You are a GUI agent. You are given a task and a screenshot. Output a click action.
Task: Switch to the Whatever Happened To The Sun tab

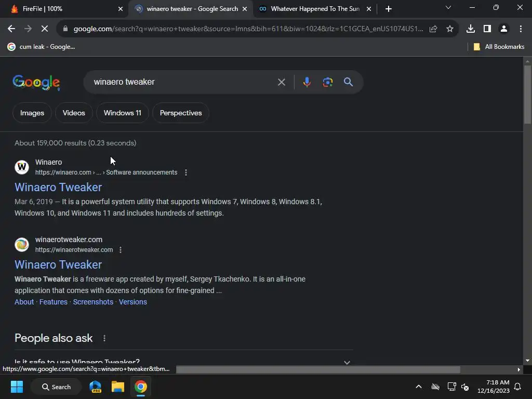pos(314,9)
